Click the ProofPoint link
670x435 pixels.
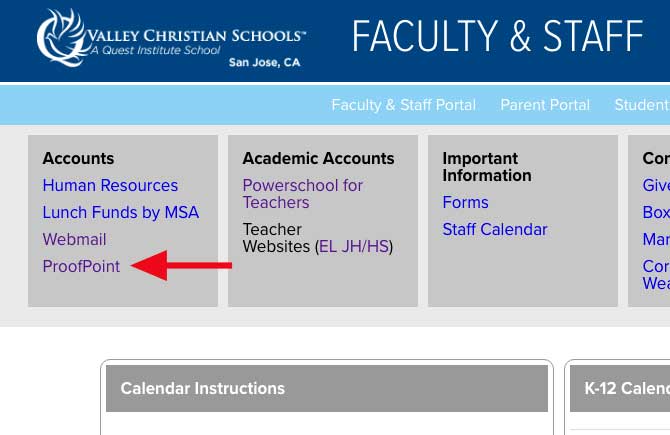click(81, 266)
